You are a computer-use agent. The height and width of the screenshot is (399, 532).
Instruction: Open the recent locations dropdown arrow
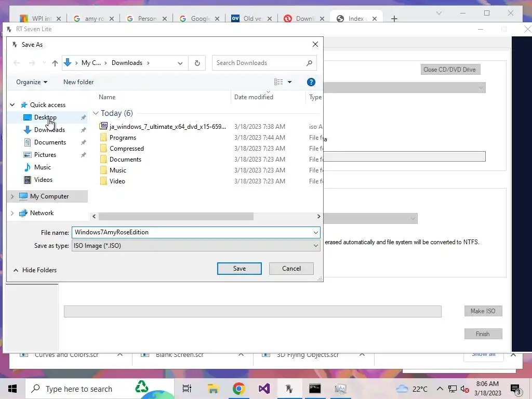click(44, 63)
